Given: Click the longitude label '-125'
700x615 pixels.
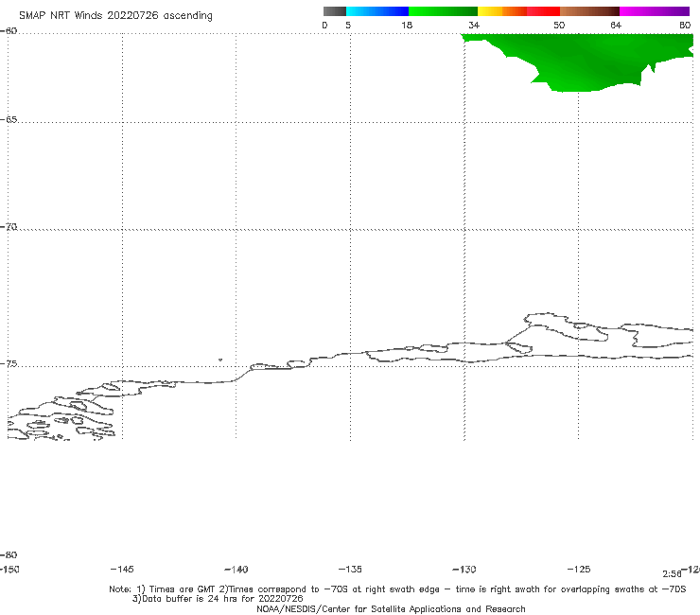Looking at the screenshot, I should [579, 569].
